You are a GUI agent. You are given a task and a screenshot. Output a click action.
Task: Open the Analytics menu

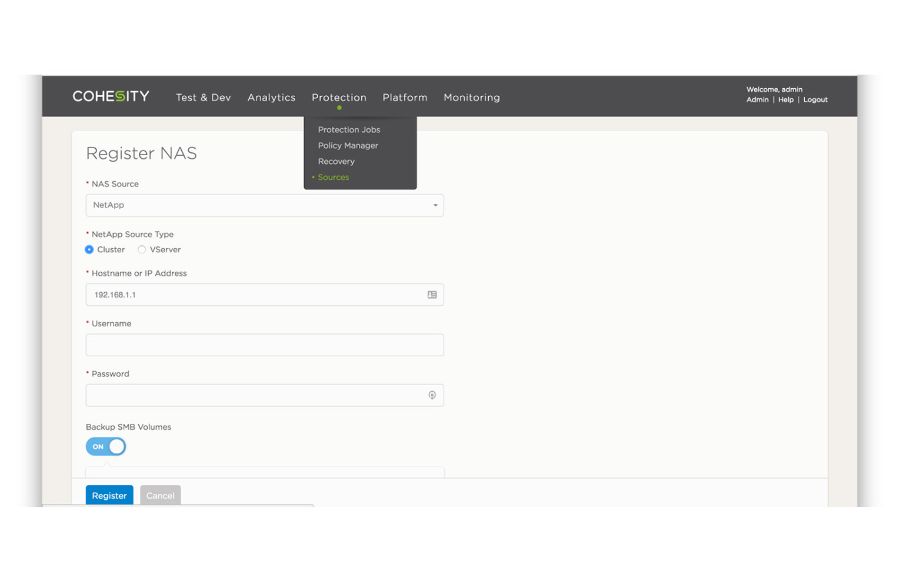(271, 98)
